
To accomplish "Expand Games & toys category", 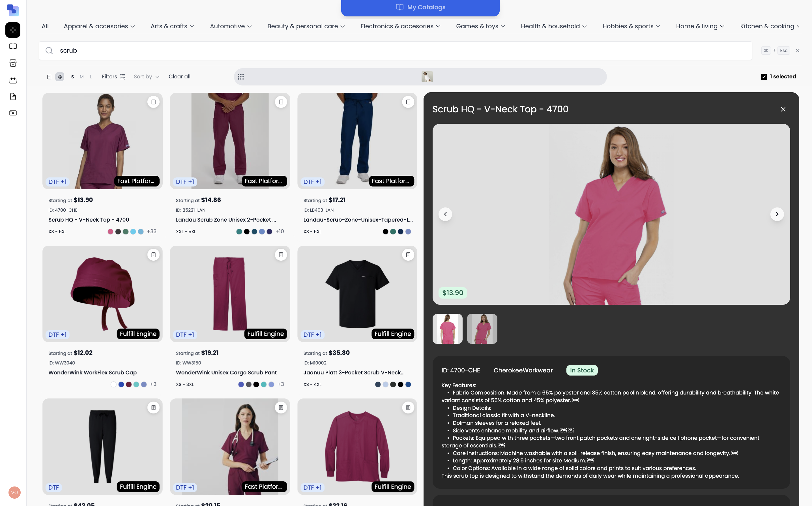I will click(481, 26).
